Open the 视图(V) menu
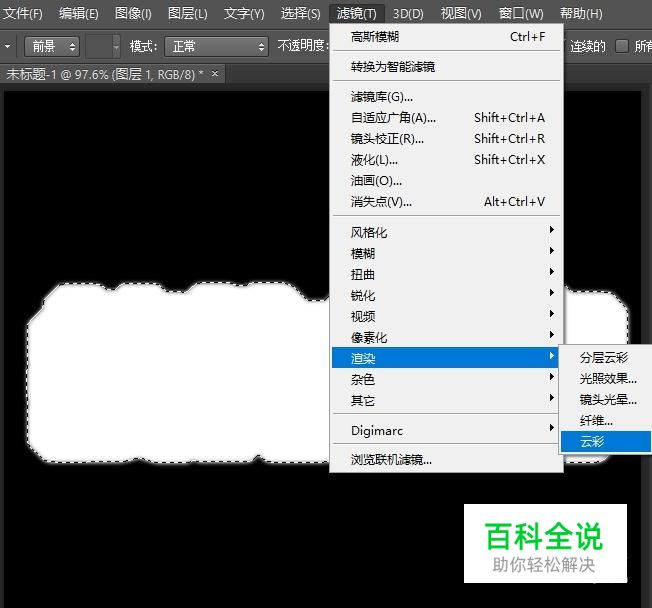This screenshot has height=608, width=652. click(x=461, y=14)
